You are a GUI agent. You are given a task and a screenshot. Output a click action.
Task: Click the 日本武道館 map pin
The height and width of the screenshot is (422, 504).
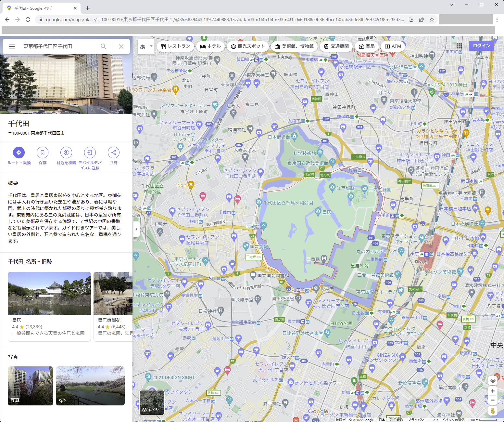pyautogui.click(x=295, y=136)
